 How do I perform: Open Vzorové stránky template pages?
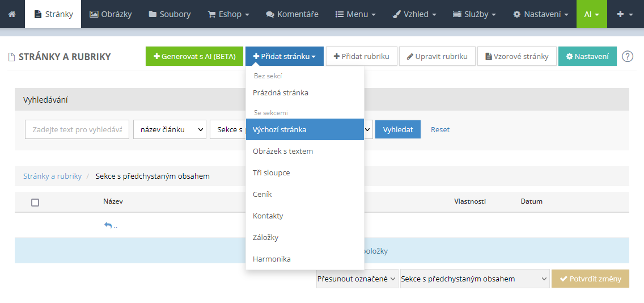tap(516, 56)
